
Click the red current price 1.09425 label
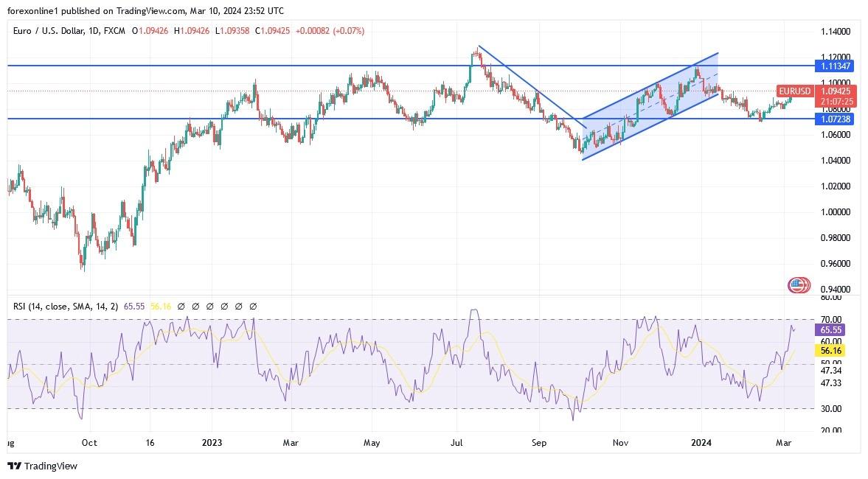coord(836,91)
